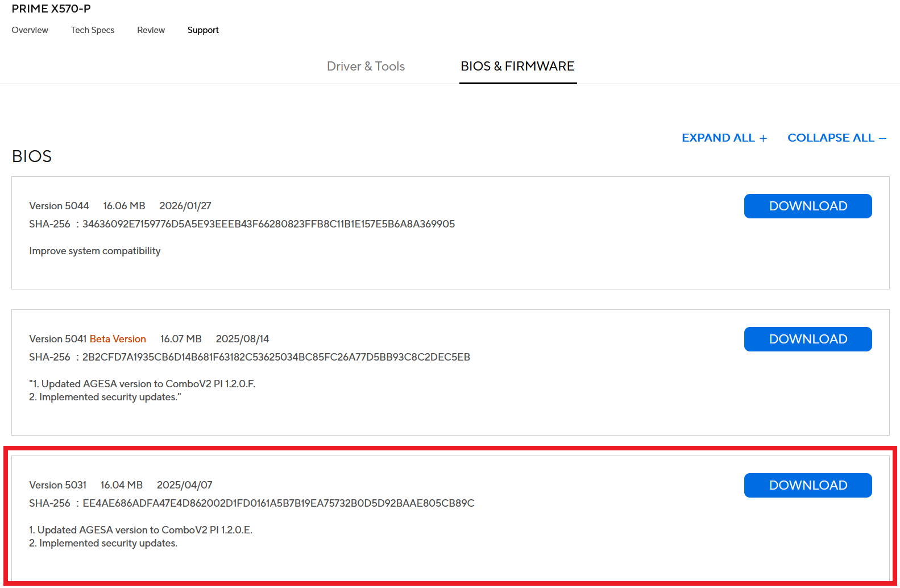Click security updates line under Version 5031

[x=103, y=543]
